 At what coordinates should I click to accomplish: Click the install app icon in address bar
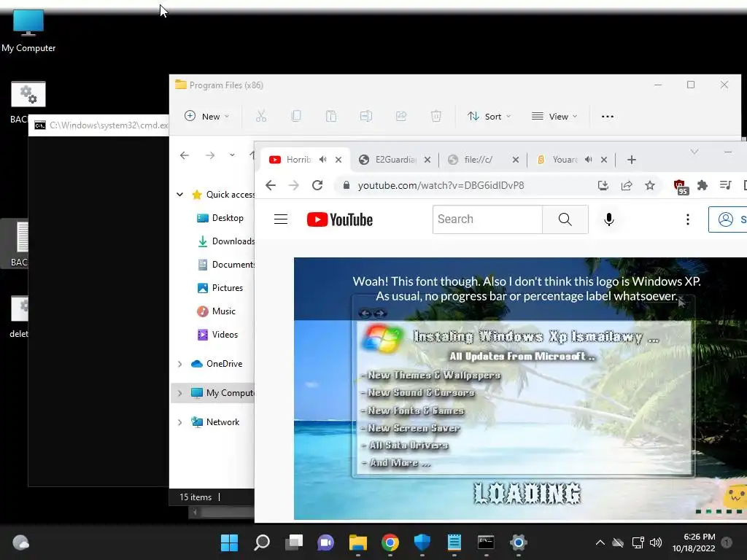[x=603, y=185]
